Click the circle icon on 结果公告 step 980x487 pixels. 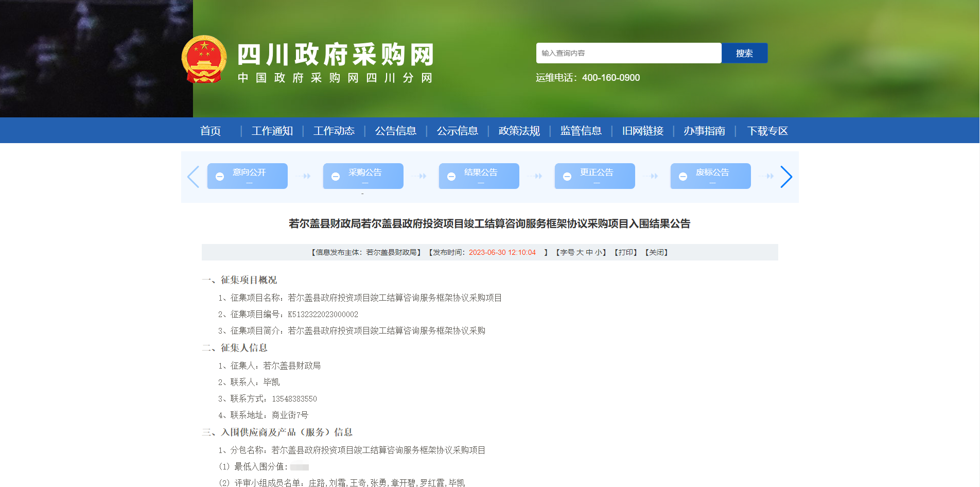point(451,177)
